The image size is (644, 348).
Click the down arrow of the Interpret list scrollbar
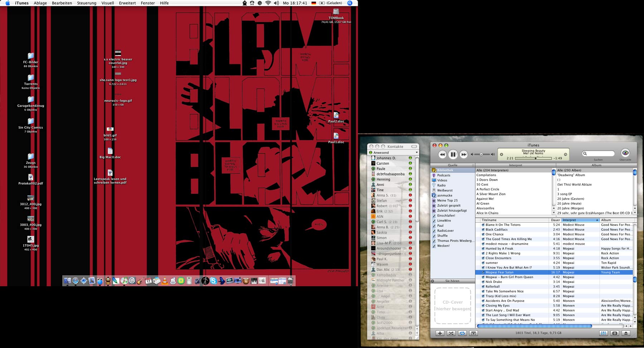554,213
